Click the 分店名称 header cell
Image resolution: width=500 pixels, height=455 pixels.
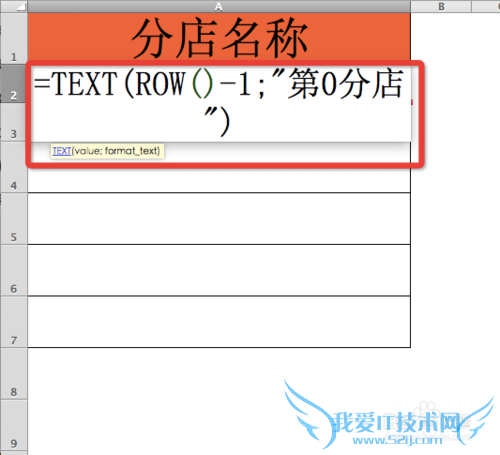(x=219, y=38)
